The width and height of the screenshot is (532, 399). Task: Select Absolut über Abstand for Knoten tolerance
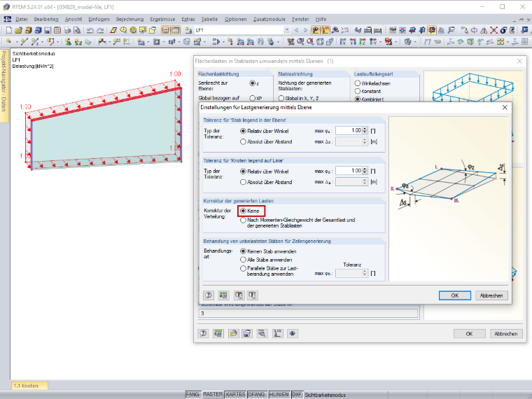coord(243,182)
